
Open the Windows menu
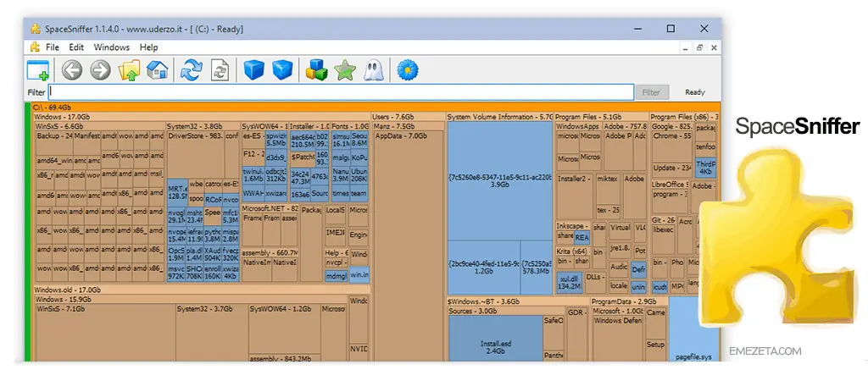[112, 47]
